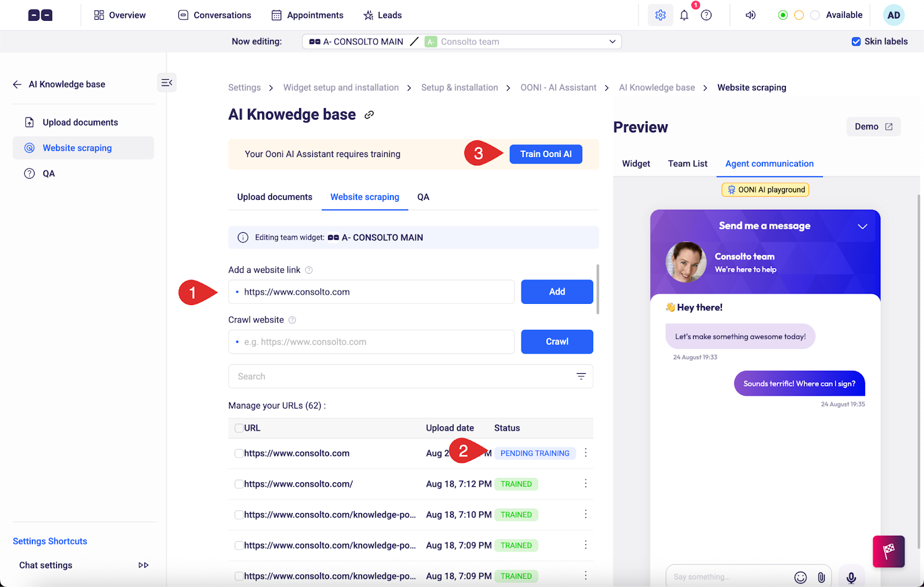
Task: Open row menu for PENDING TRAINING URL
Action: coord(586,453)
